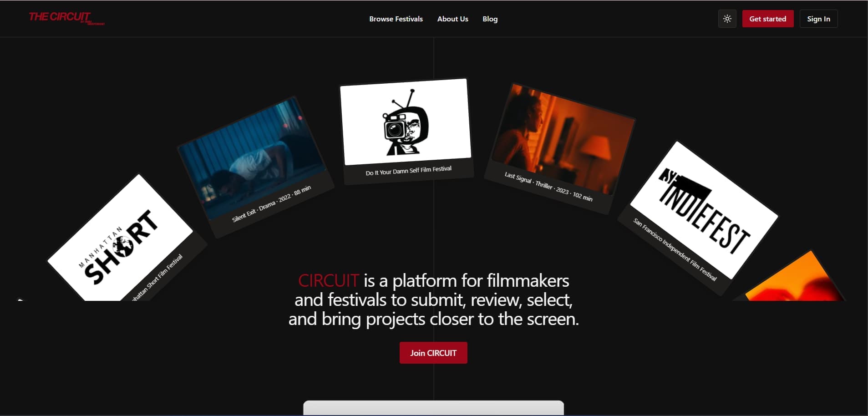
Task: Click THE CIRCUIT logo
Action: [x=66, y=18]
